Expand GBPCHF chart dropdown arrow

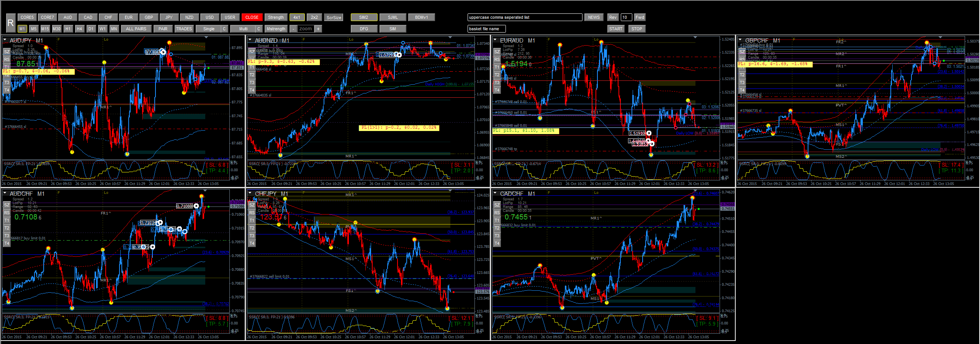[740, 39]
